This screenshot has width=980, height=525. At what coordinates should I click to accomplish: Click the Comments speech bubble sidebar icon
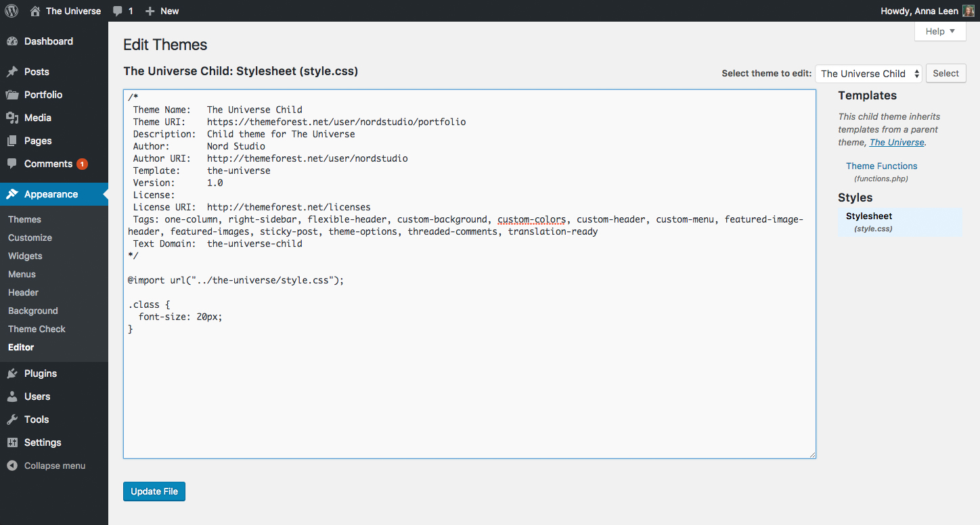click(x=12, y=164)
